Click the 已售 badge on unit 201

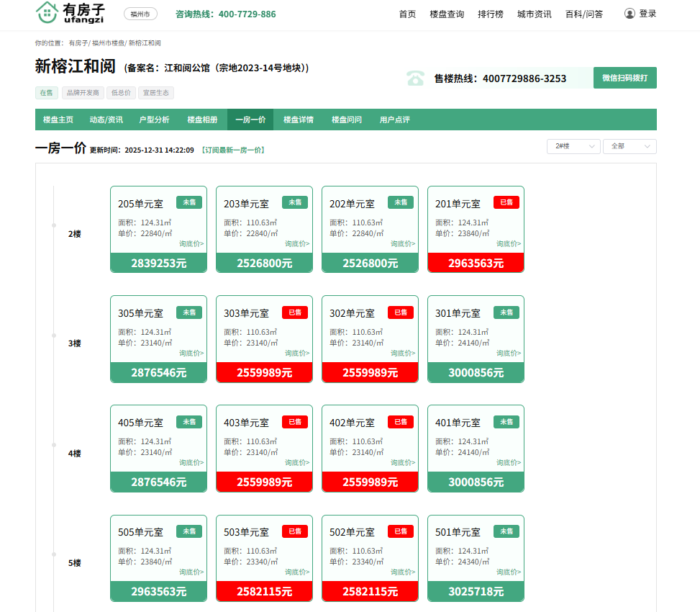506,202
